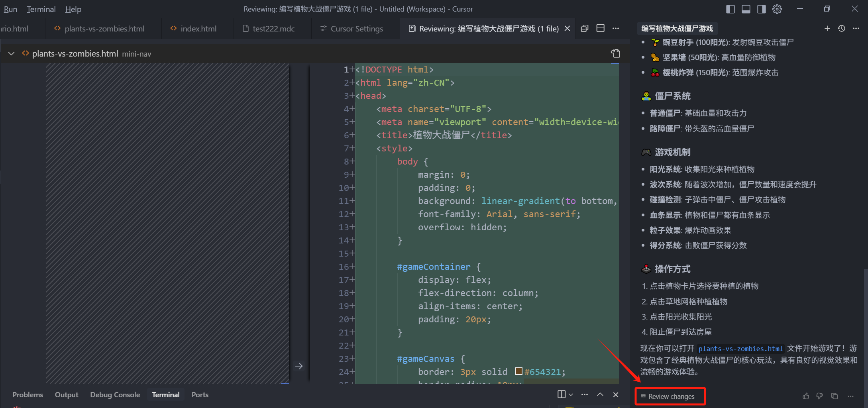Image resolution: width=868 pixels, height=408 pixels.
Task: Click the #654321 color swatch
Action: pos(518,371)
